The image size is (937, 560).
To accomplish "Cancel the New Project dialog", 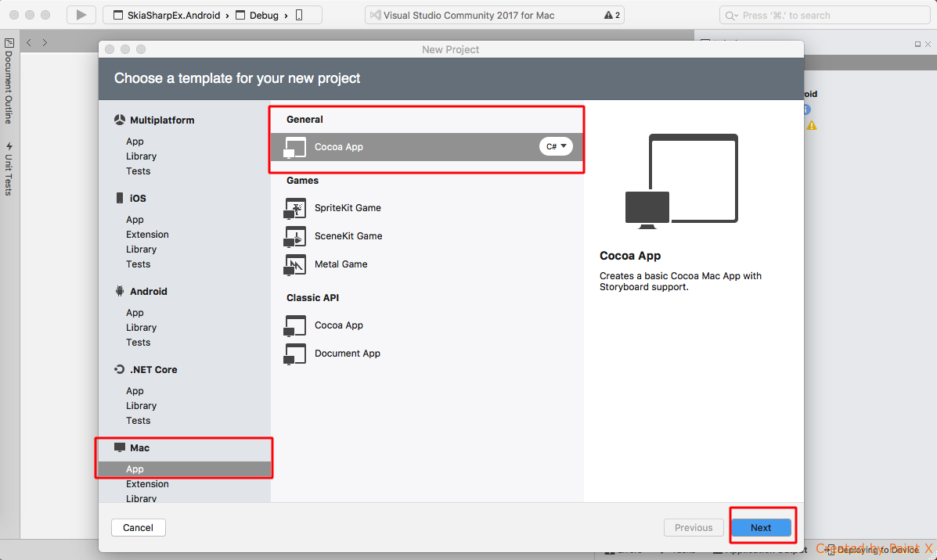I will (x=138, y=528).
